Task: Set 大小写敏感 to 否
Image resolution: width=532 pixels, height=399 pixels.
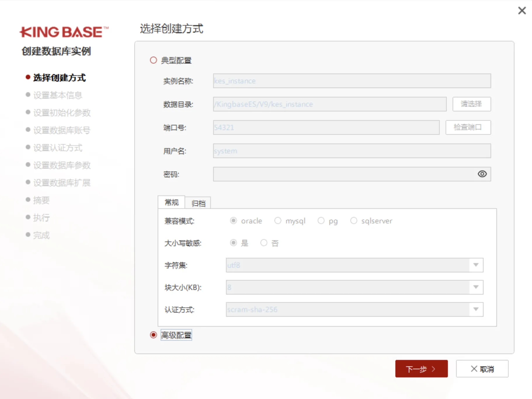Action: 264,243
